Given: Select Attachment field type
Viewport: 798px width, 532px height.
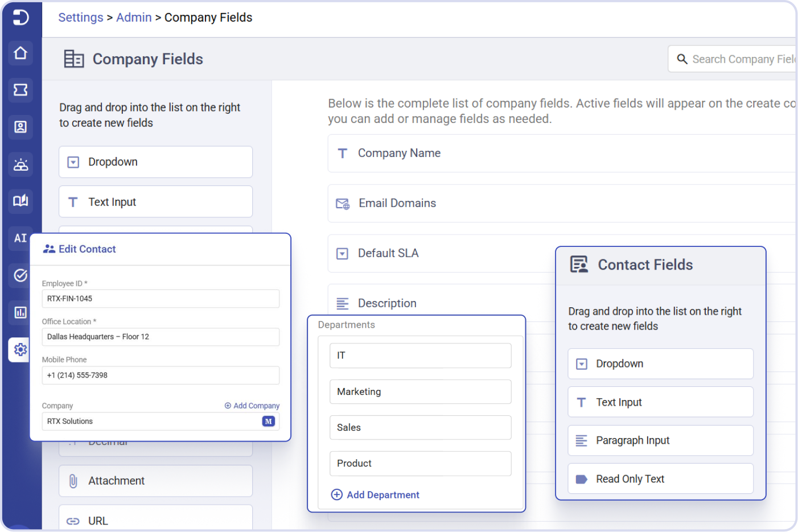Looking at the screenshot, I should pos(156,481).
